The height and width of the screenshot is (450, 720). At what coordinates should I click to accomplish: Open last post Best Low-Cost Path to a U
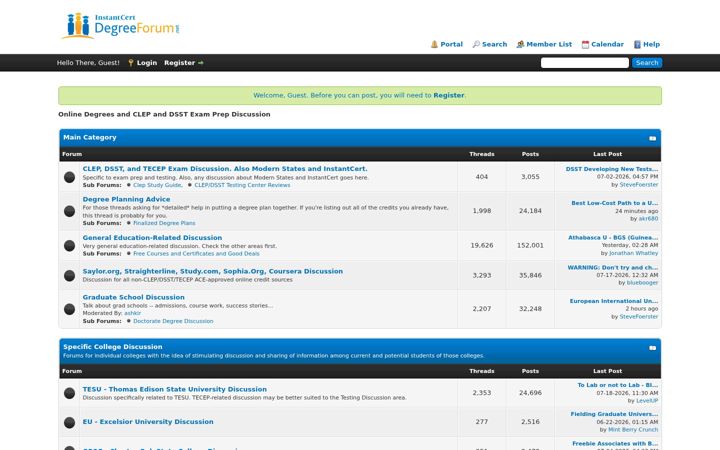tap(614, 203)
